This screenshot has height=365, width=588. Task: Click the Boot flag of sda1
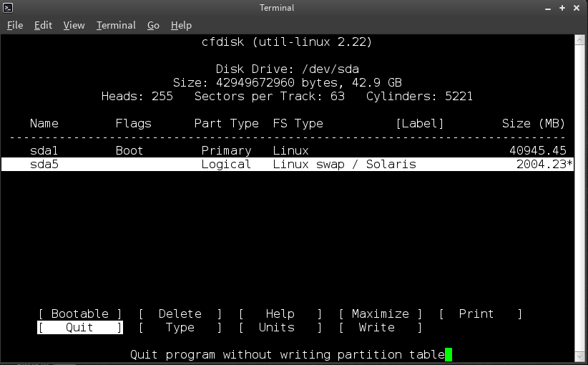(x=129, y=150)
